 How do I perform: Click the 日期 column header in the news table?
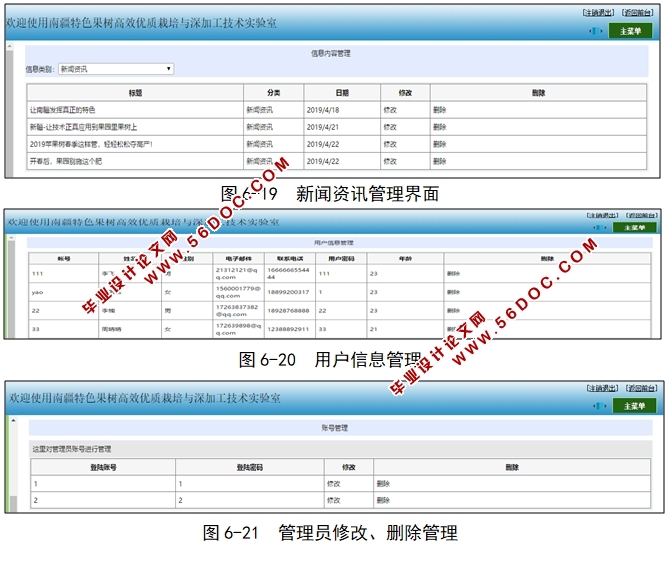(x=342, y=93)
